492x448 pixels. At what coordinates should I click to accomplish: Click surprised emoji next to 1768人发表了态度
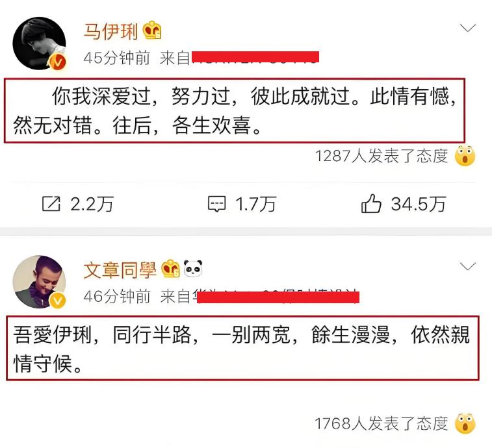pos(465,423)
